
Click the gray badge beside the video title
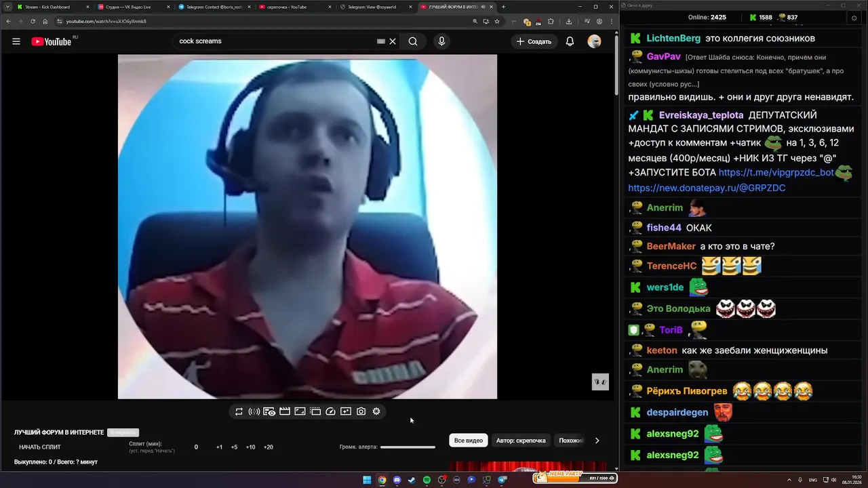pos(123,432)
